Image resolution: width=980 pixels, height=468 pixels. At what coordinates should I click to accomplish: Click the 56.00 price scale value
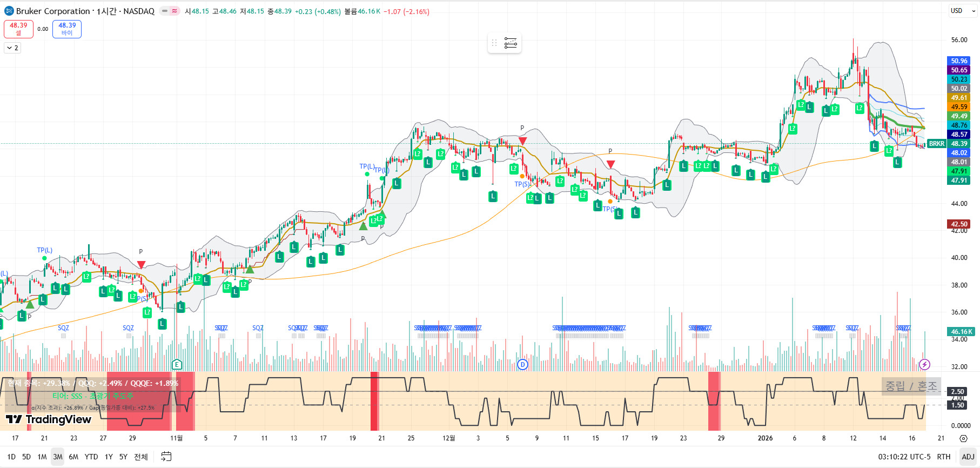click(959, 40)
